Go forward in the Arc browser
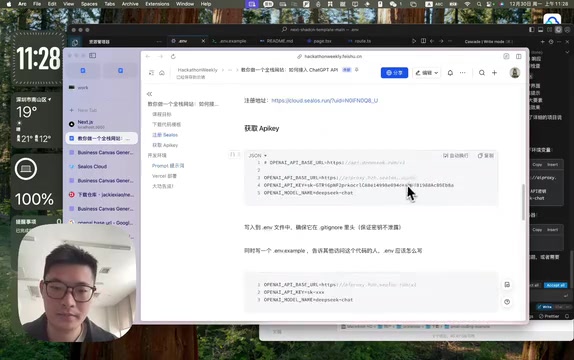Image resolution: width=574 pixels, height=360 pixels. [160, 56]
